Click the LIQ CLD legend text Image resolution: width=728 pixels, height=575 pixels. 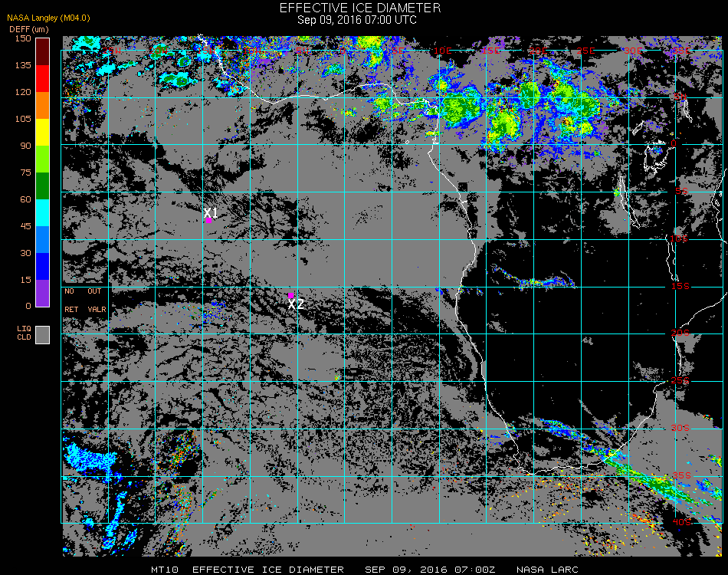pos(25,333)
